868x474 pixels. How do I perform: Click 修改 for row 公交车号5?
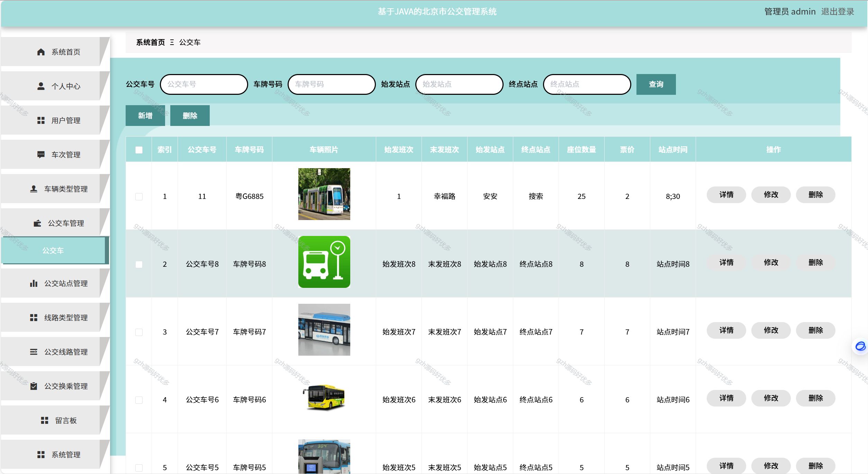[x=771, y=466]
